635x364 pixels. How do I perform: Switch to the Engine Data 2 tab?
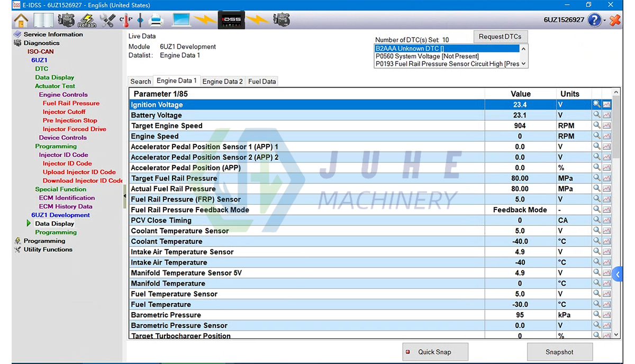coord(222,81)
